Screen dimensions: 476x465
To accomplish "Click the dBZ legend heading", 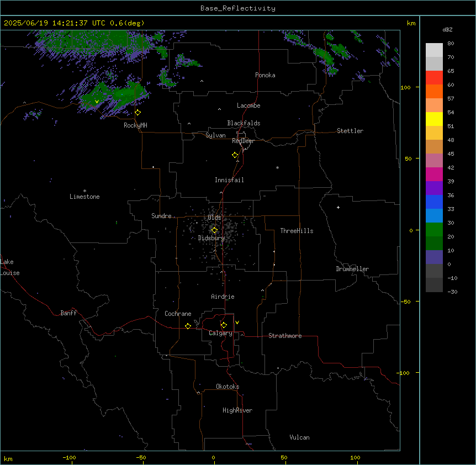I will pos(447,29).
